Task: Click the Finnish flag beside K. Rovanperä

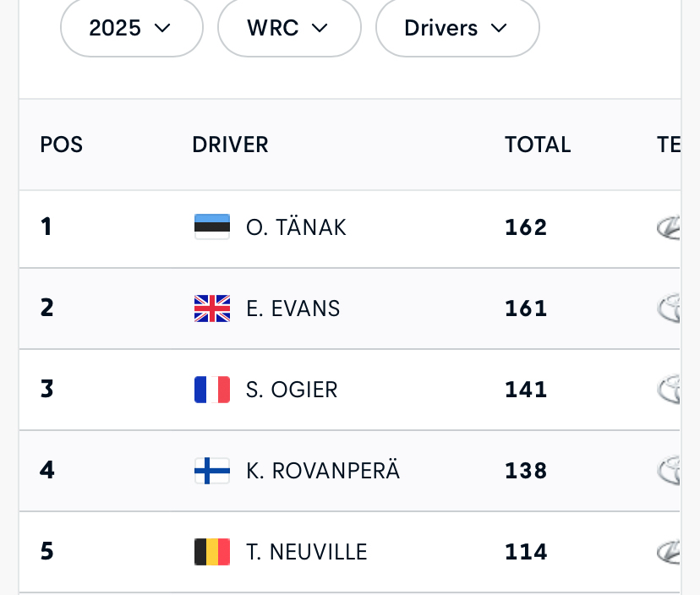Action: coord(211,471)
